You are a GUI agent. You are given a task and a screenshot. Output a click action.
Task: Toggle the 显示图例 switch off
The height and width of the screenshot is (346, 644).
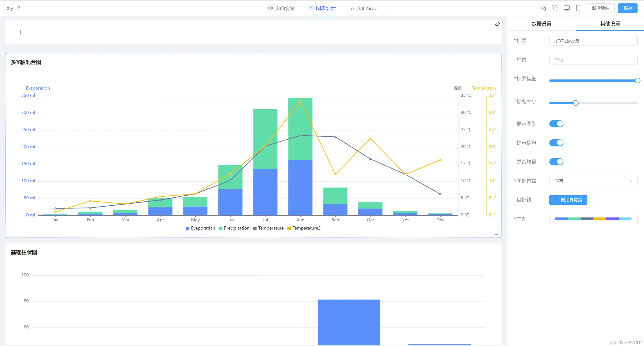[x=556, y=124]
